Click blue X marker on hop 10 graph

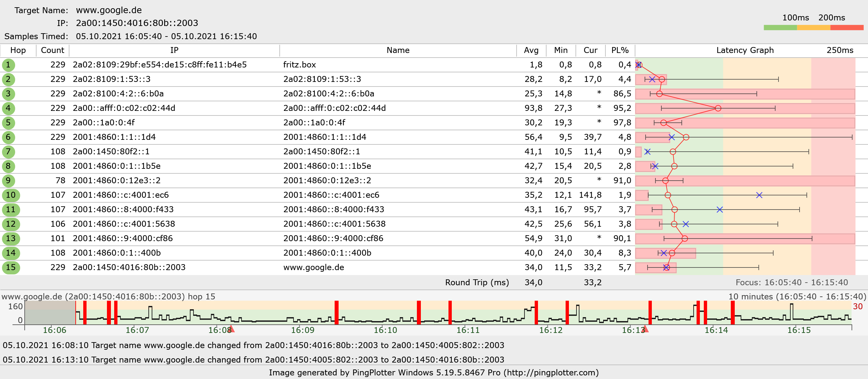pos(759,195)
